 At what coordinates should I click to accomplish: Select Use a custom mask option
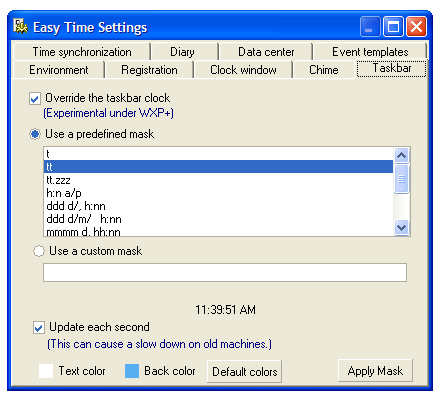(39, 251)
